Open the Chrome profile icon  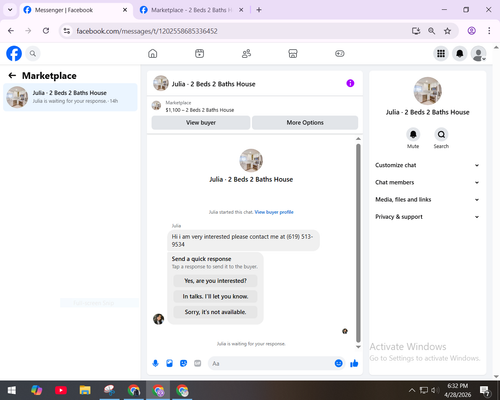(471, 31)
